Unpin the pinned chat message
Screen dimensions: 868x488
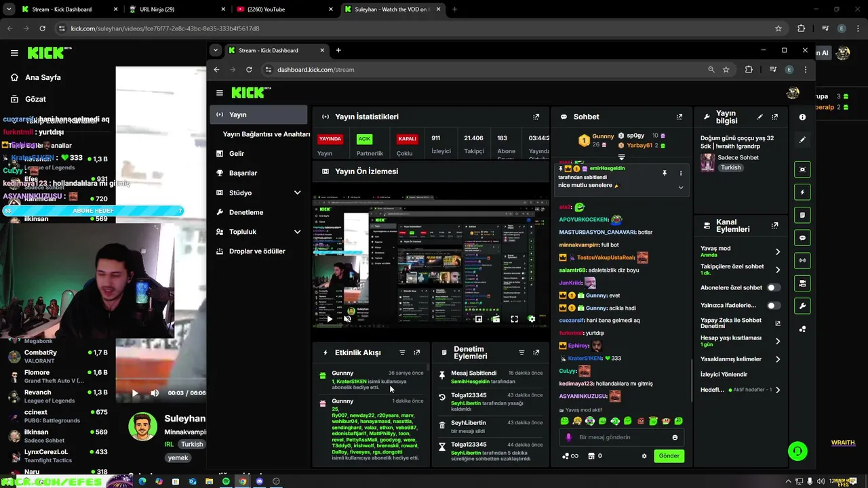pyautogui.click(x=665, y=173)
